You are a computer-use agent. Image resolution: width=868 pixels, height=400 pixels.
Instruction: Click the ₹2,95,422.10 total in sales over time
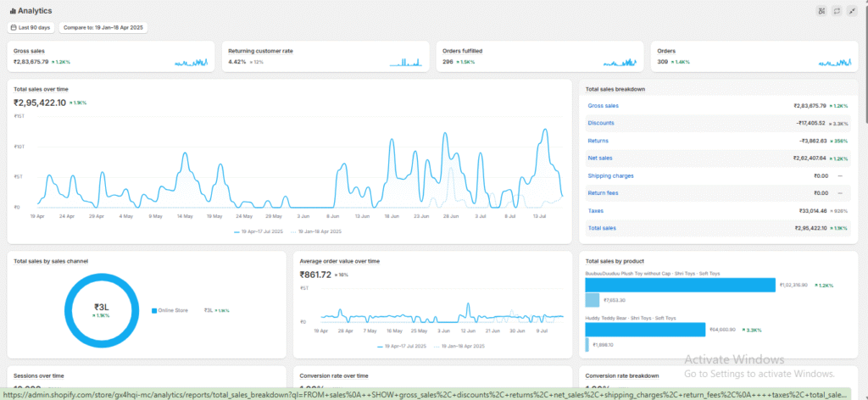click(40, 103)
